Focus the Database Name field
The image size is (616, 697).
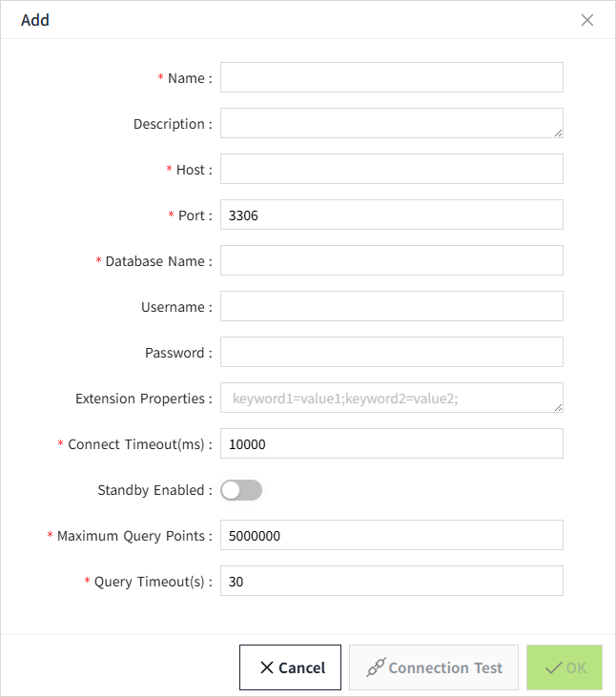pyautogui.click(x=391, y=260)
